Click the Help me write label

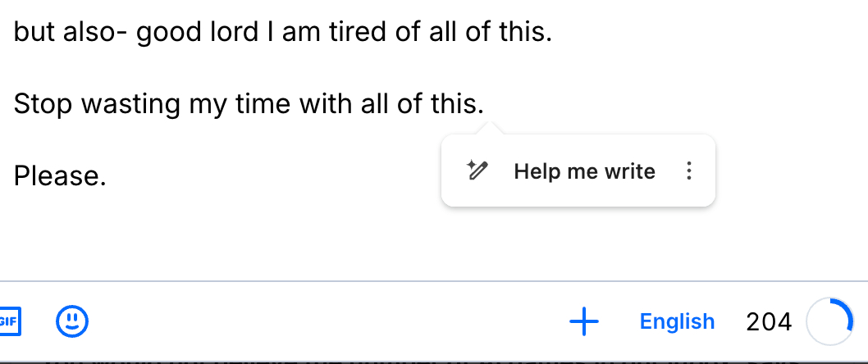[x=584, y=171]
